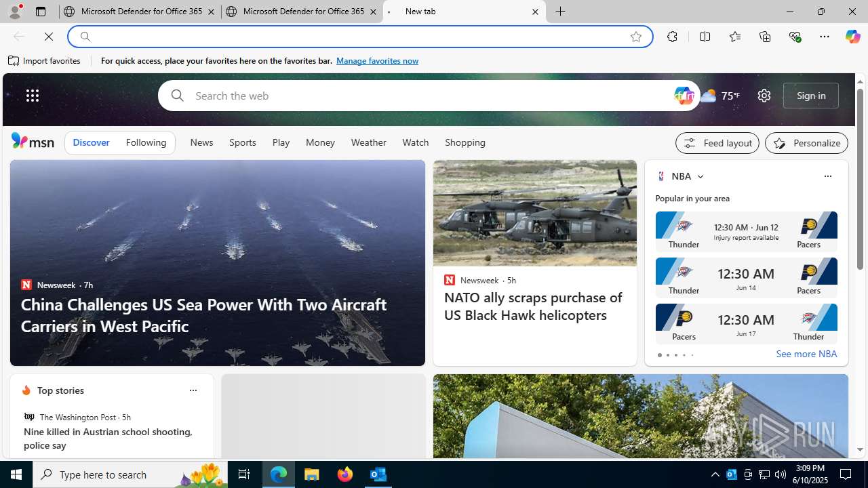The width and height of the screenshot is (868, 488).
Task: Open Pacers vs Thunder Jun 17 game
Action: pos(746,324)
